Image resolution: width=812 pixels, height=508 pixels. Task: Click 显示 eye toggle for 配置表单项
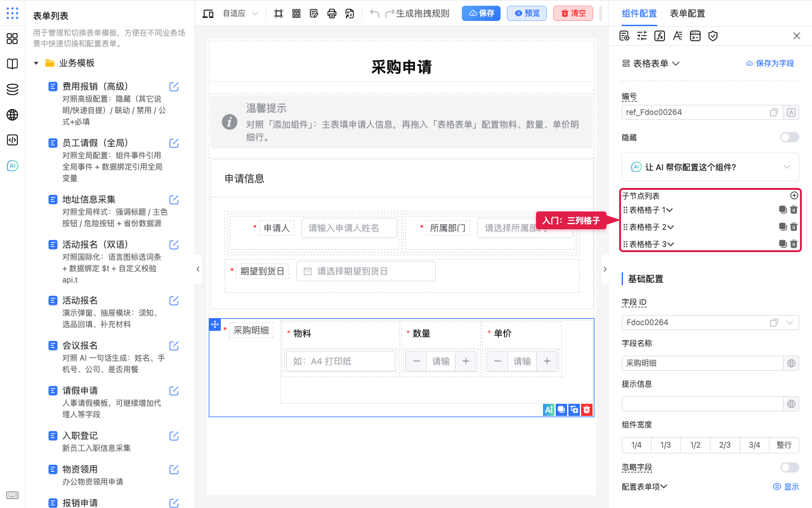785,486
